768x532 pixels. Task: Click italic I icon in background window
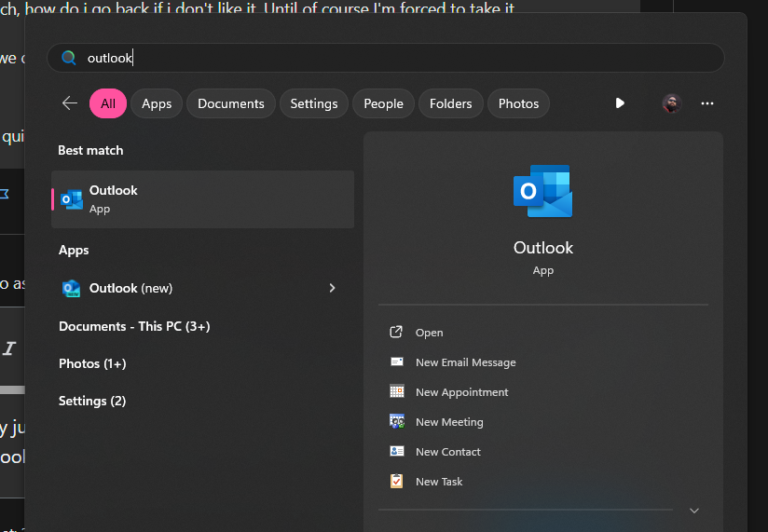click(x=9, y=348)
